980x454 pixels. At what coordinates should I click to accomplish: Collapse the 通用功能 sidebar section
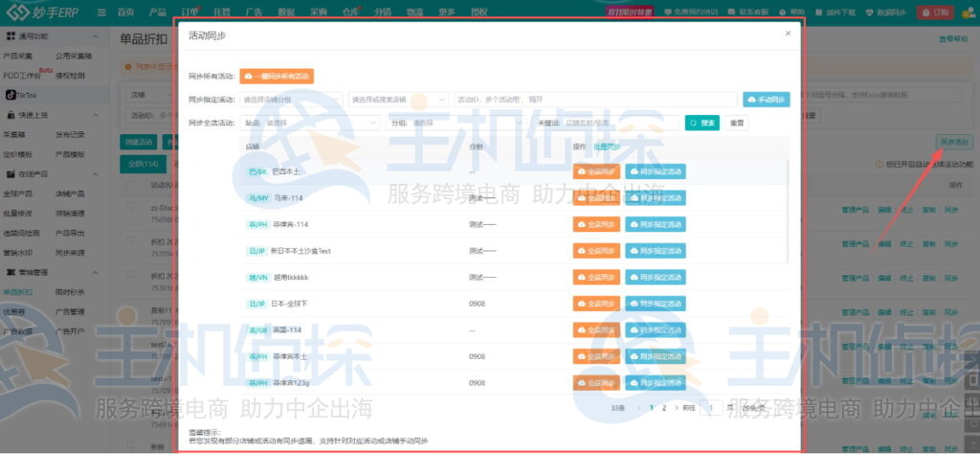click(x=95, y=37)
